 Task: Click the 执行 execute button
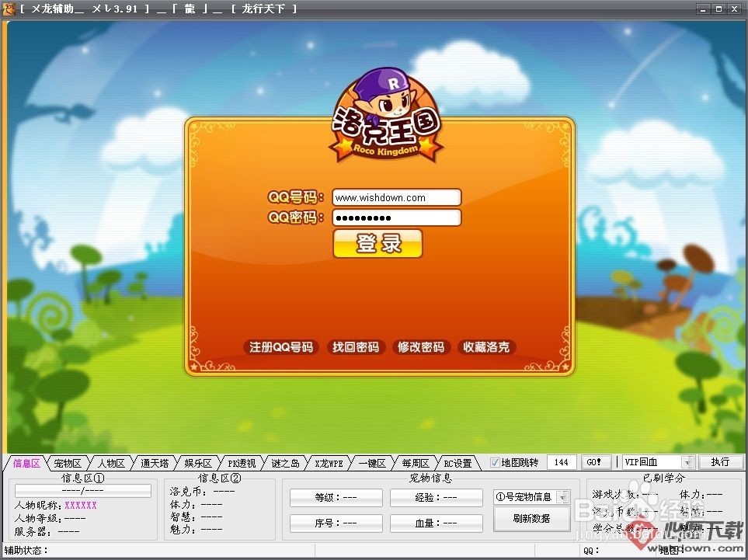pos(721,461)
